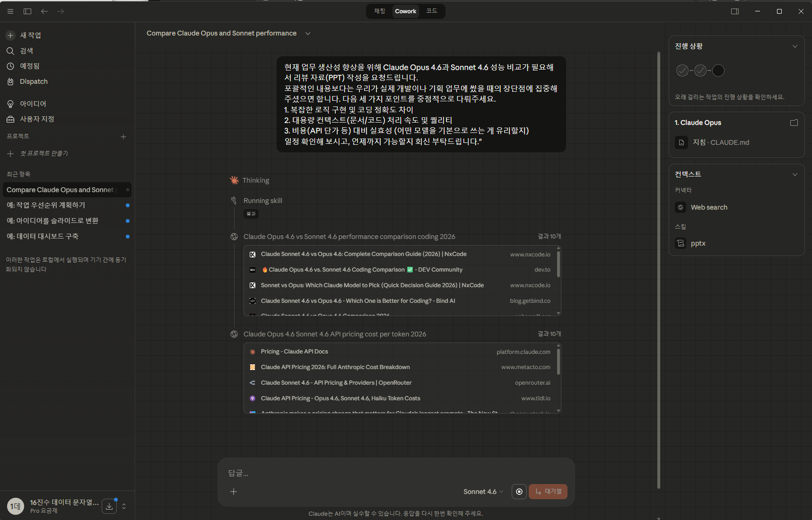Click scrollbar of first search results list
This screenshot has height=520, width=812.
coord(559,264)
